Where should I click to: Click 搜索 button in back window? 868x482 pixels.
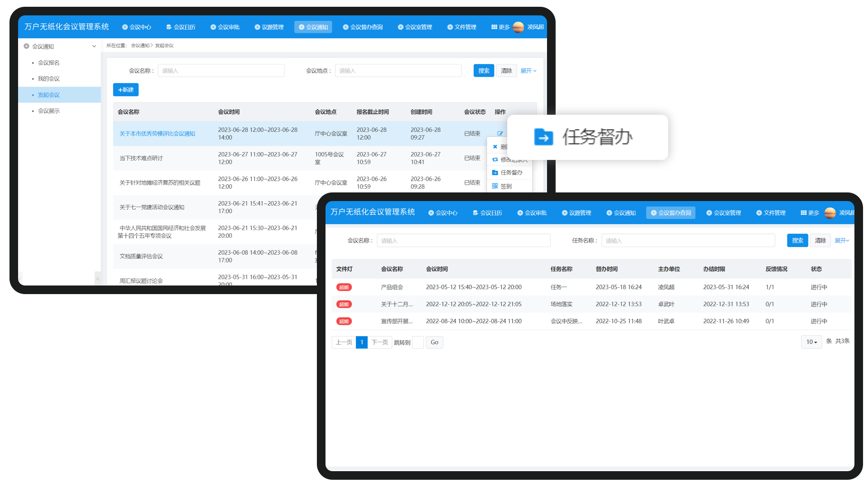click(484, 71)
